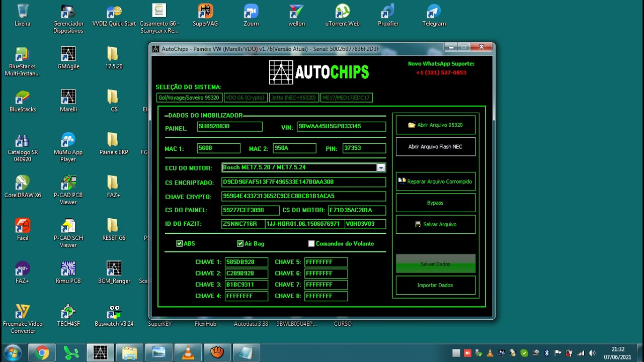Click Abrir Arquivo Flash NEC button

pyautogui.click(x=435, y=146)
